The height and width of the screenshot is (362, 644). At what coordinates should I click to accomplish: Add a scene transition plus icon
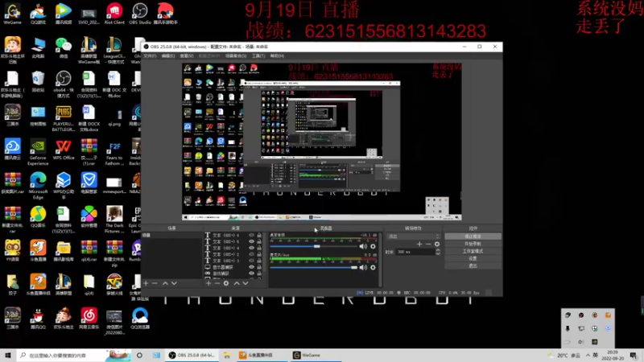point(419,245)
